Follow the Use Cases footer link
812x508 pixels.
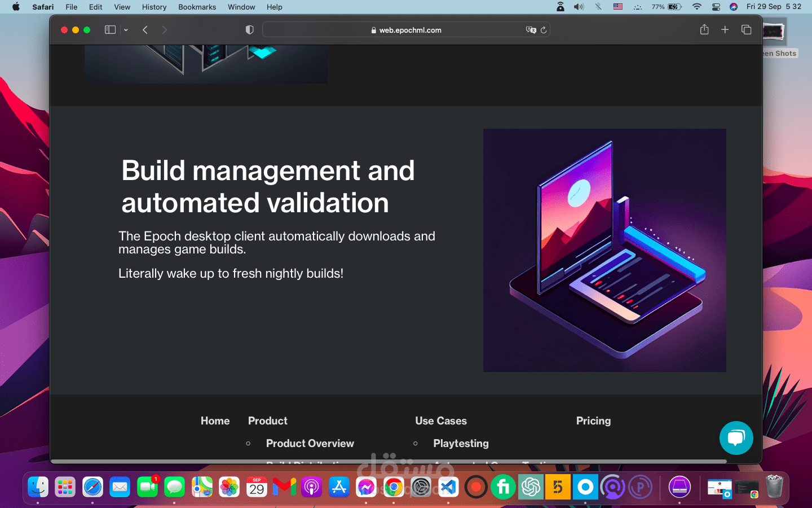tap(441, 421)
